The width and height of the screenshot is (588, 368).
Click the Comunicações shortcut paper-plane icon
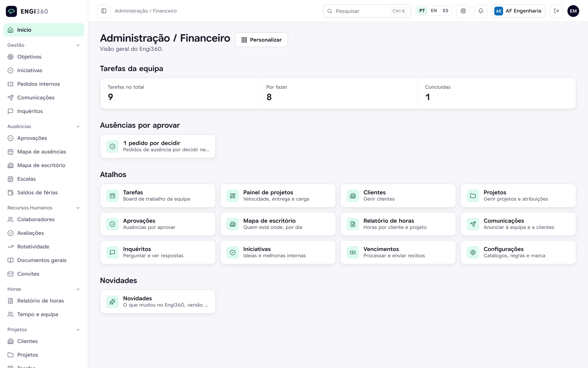(473, 224)
